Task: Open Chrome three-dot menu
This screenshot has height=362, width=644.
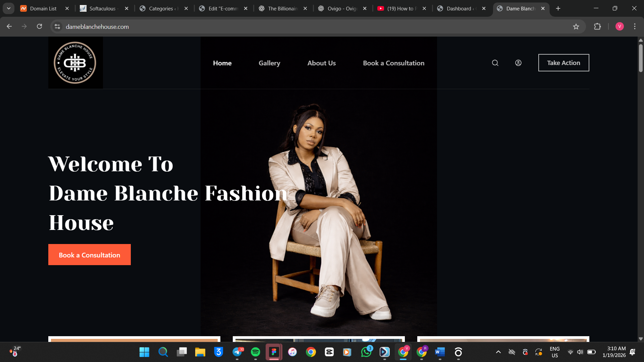Action: pos(635,26)
